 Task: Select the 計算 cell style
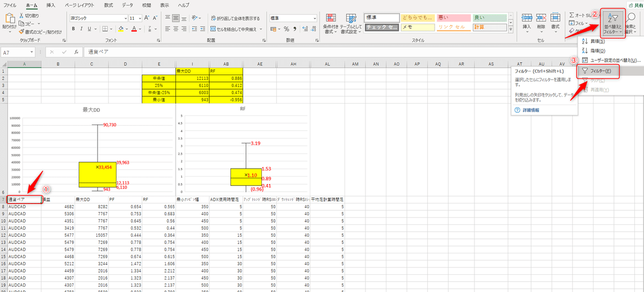[x=490, y=26]
